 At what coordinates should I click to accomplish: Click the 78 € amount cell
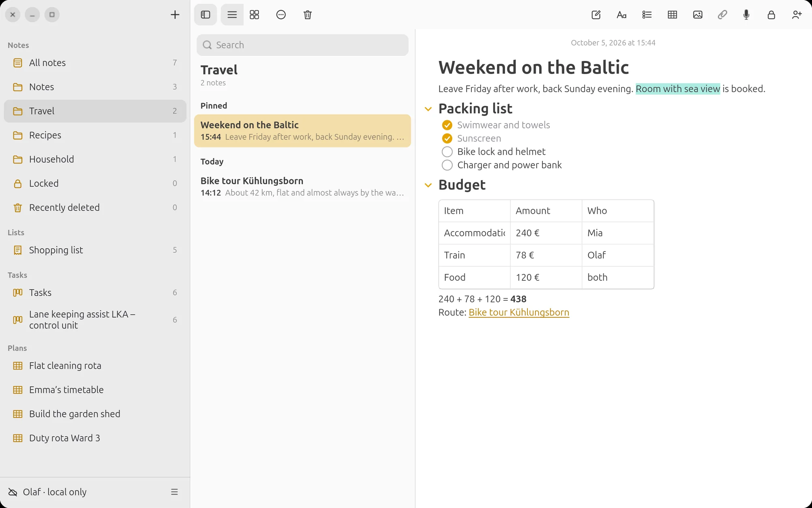(x=546, y=255)
